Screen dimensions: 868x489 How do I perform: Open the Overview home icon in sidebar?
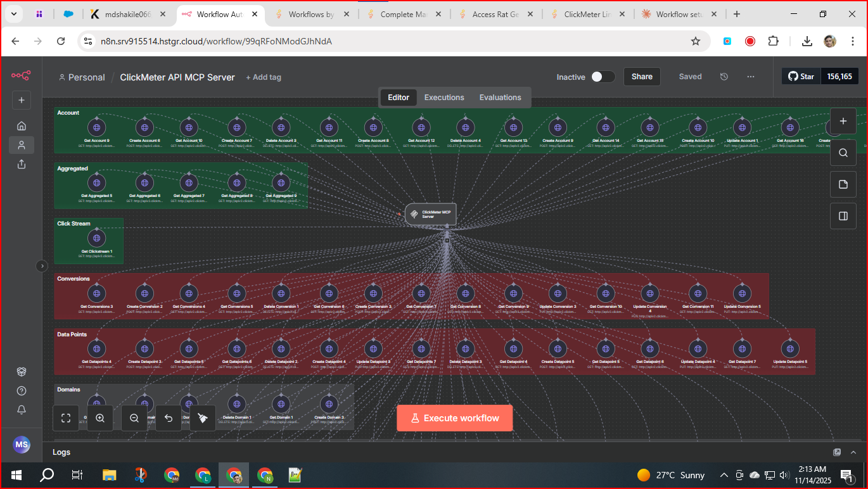(x=22, y=125)
